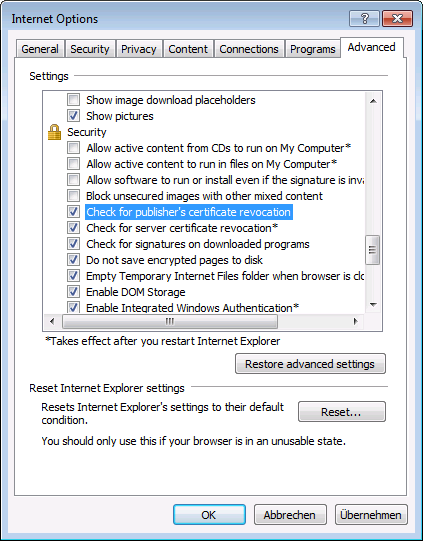Click the Übernehmen button

coord(371,515)
